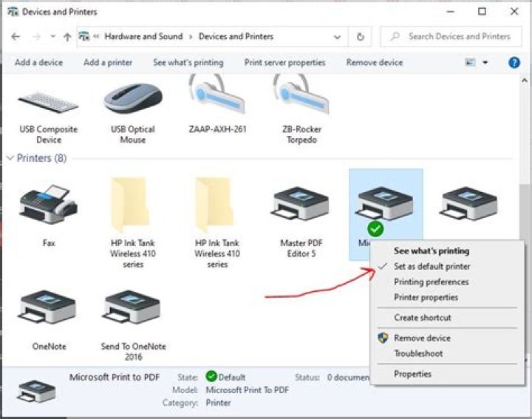Go forward with the right arrow
This screenshot has width=532, height=419.
[36, 37]
